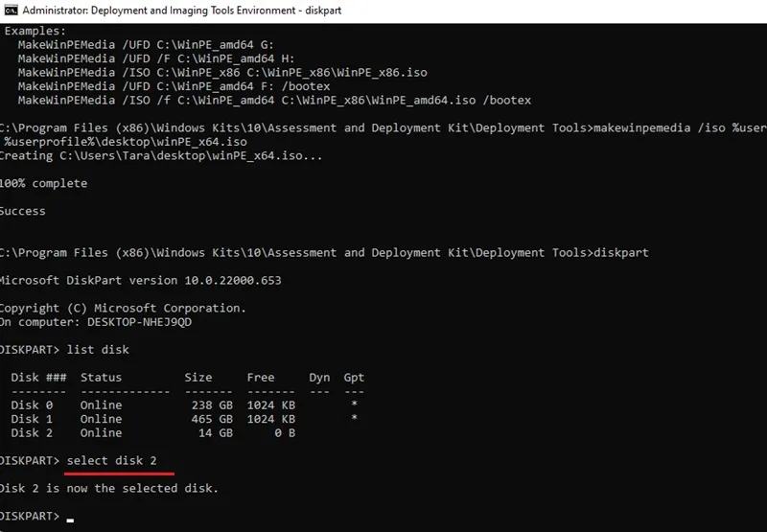Click the "diskpart" command after Deployment Tools prompt
767x532 pixels.
coord(621,253)
